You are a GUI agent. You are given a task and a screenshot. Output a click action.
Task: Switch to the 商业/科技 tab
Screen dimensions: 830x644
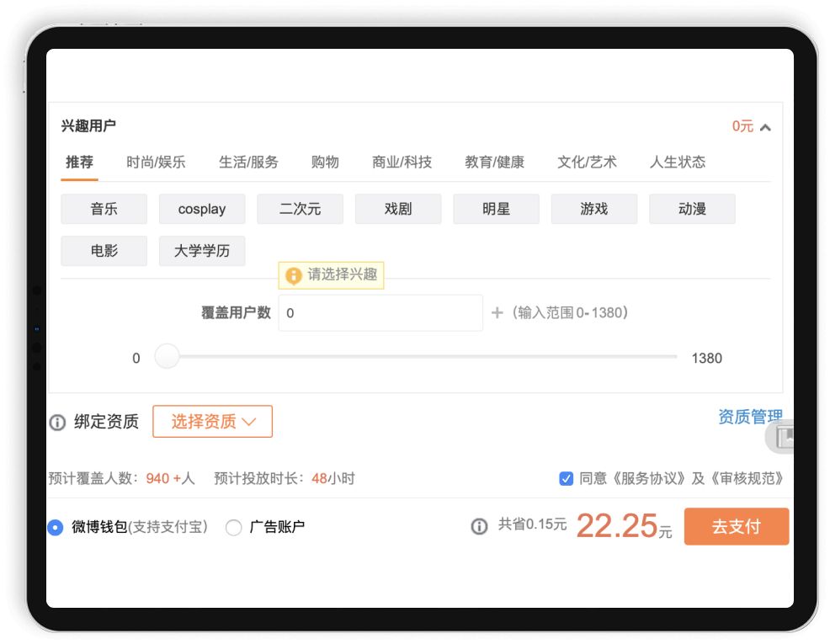pyautogui.click(x=402, y=162)
